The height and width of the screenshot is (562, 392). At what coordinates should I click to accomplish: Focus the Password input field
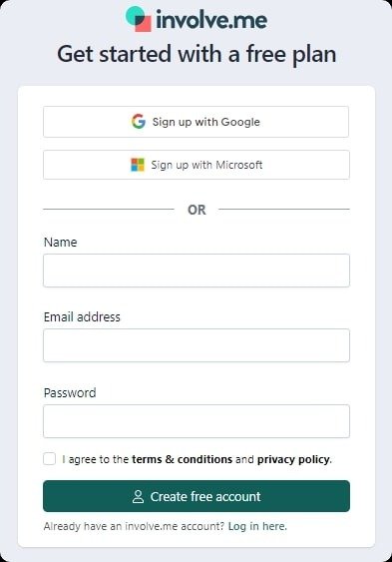tap(196, 421)
